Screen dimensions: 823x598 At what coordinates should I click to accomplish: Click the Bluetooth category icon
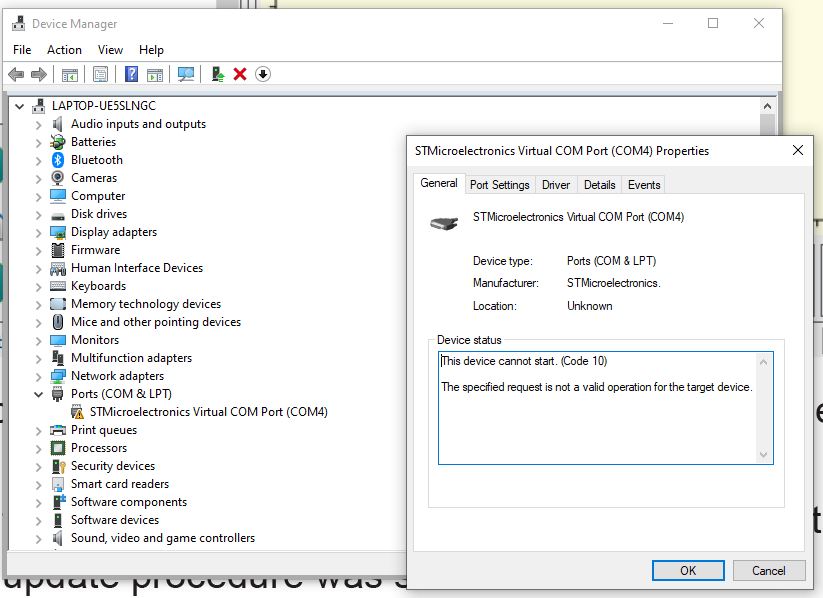click(x=58, y=160)
